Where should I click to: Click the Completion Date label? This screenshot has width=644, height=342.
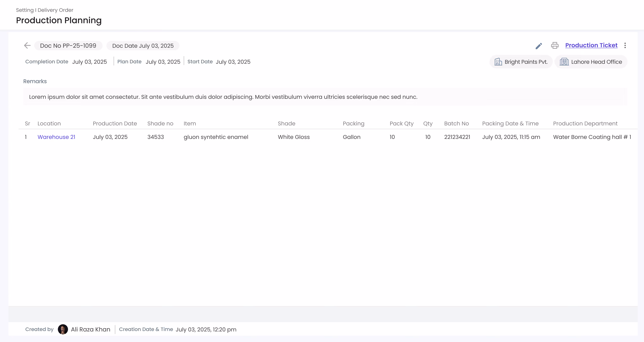point(47,62)
